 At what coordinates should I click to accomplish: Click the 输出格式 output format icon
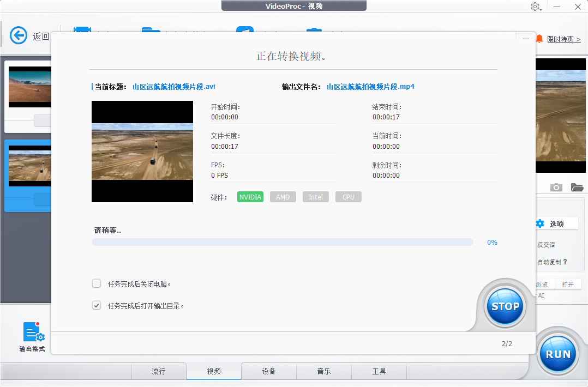34,332
